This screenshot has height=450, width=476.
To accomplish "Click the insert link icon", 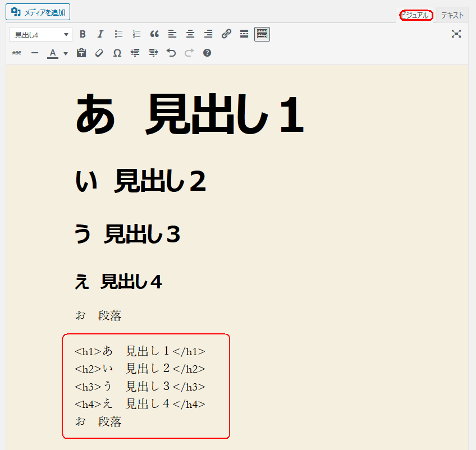I will pos(226,34).
